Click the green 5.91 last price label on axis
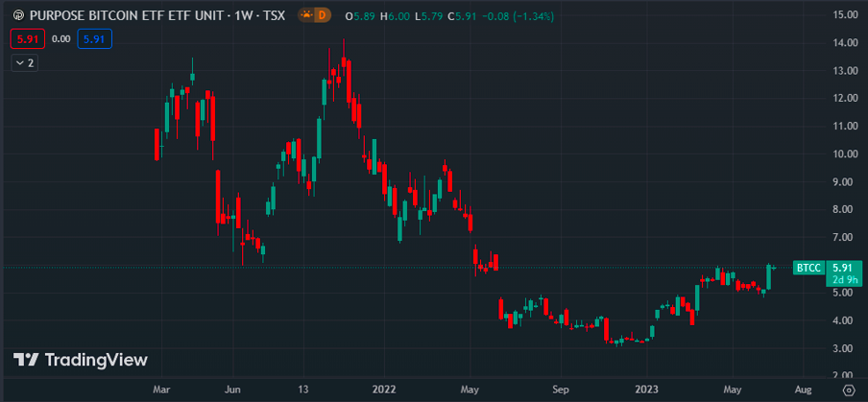 tap(844, 268)
